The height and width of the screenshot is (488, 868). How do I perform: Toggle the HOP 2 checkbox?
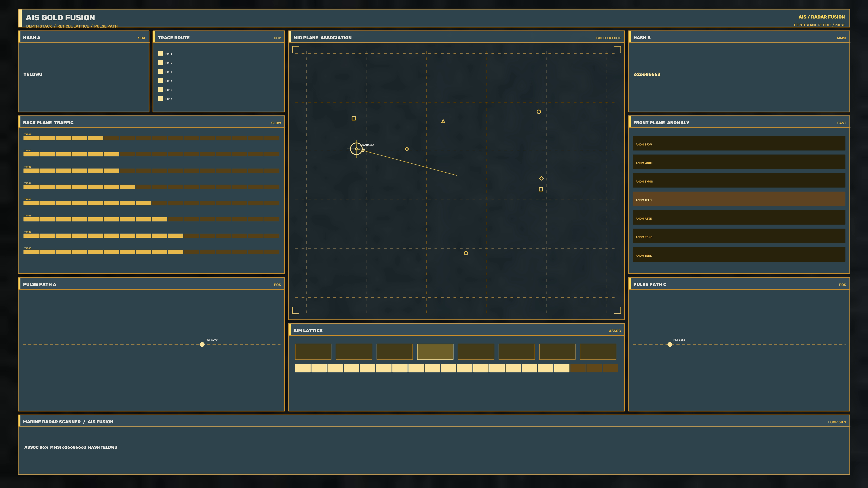(x=160, y=63)
